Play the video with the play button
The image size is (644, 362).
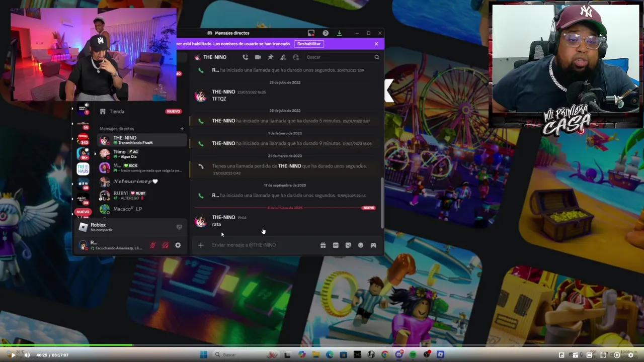click(x=13, y=355)
